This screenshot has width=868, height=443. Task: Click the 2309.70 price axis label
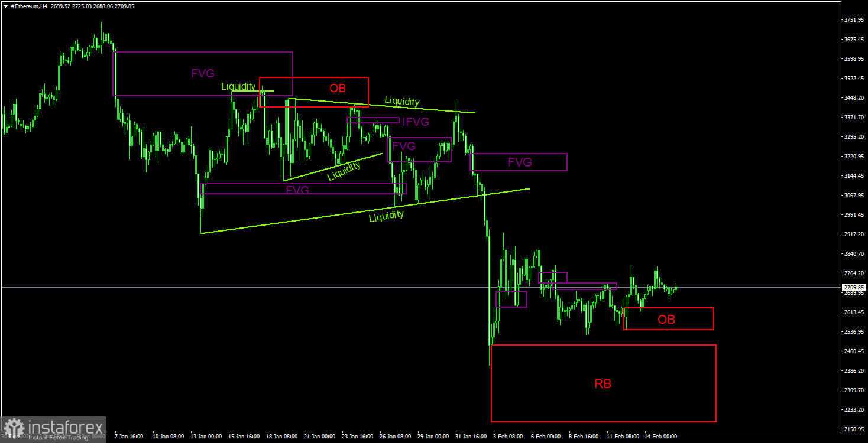point(854,390)
